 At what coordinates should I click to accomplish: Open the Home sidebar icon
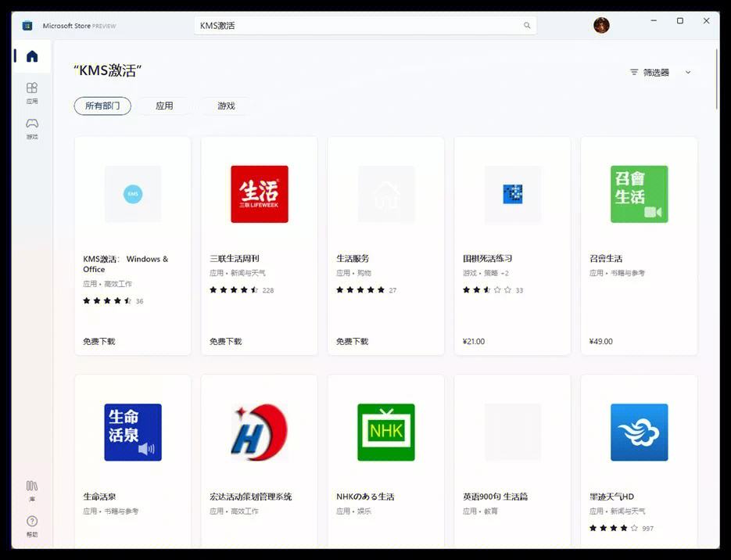tap(32, 56)
